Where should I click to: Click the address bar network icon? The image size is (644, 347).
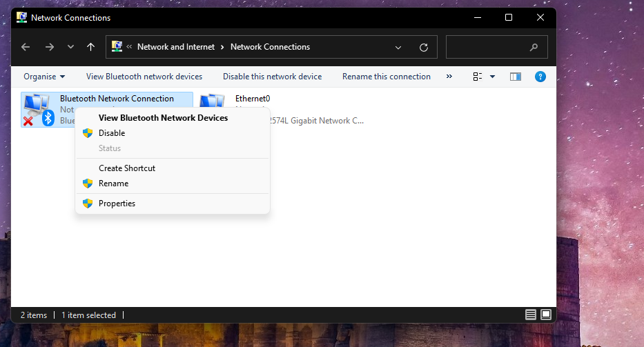tap(117, 46)
